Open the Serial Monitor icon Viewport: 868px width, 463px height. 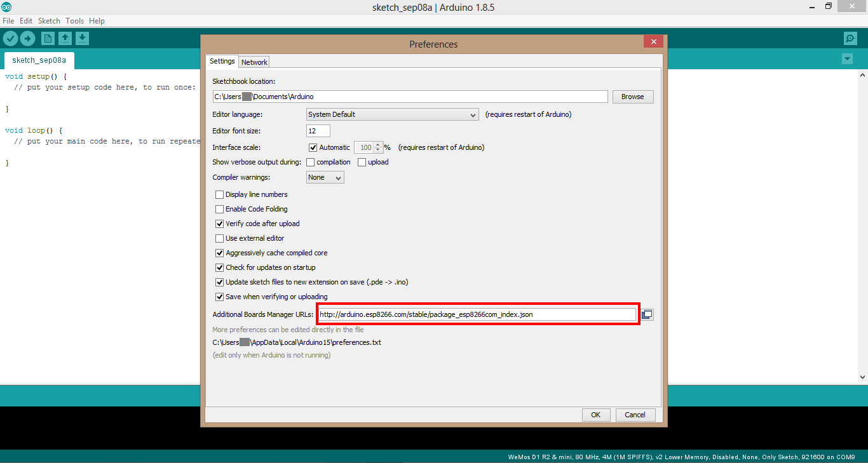pos(850,39)
